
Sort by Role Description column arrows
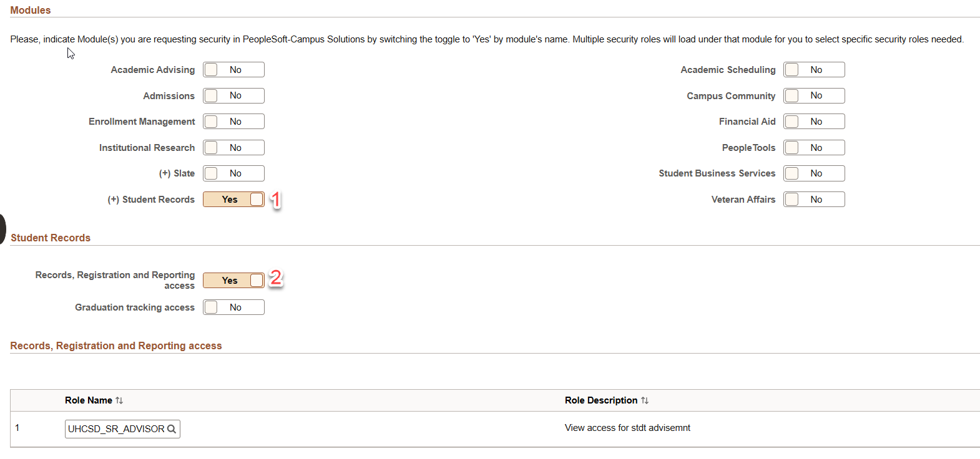[x=645, y=400]
